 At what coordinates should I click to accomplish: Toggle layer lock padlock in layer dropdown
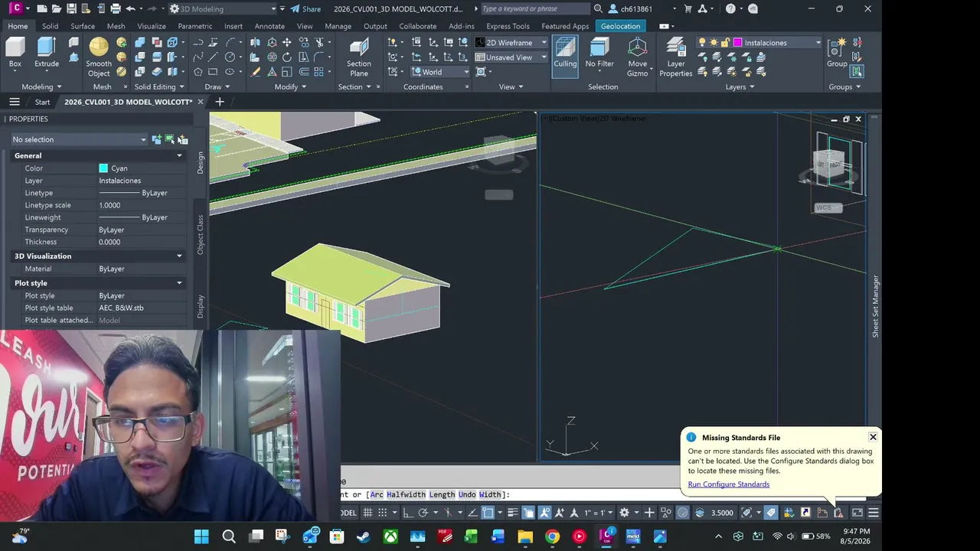(x=727, y=43)
